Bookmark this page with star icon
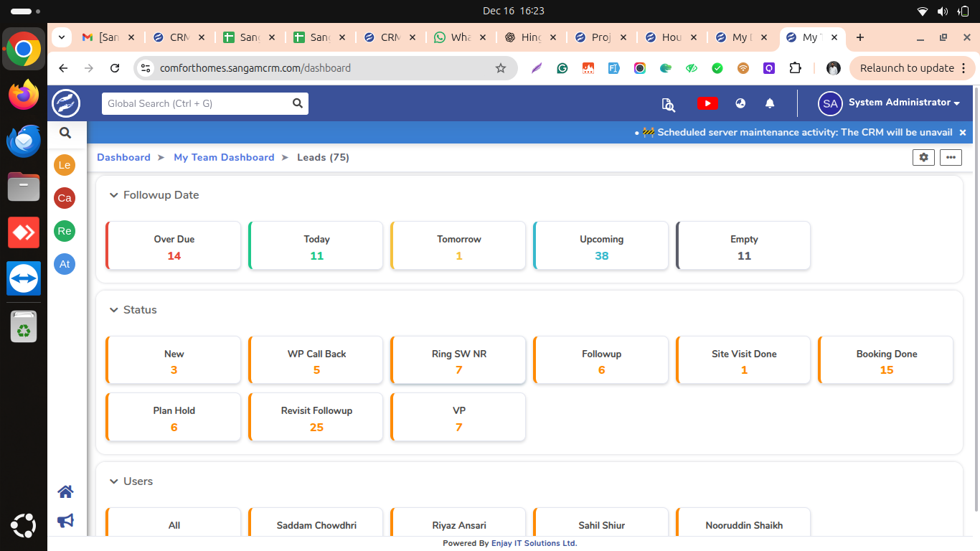Viewport: 980px width, 551px height. pyautogui.click(x=501, y=68)
